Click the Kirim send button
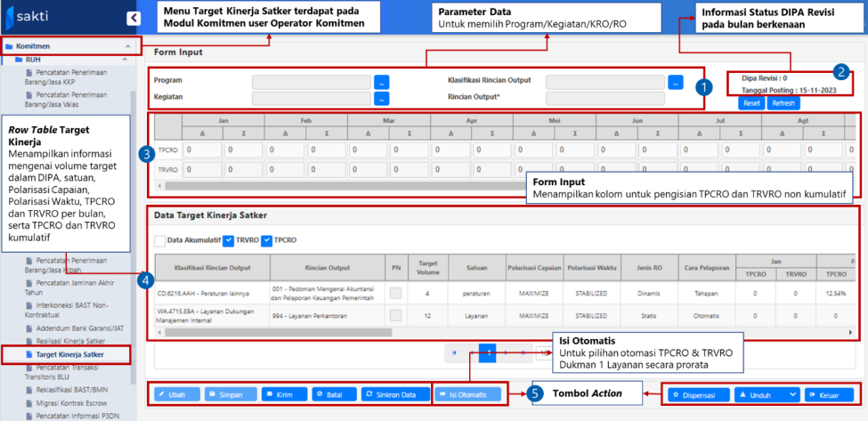868x421 pixels. (279, 394)
